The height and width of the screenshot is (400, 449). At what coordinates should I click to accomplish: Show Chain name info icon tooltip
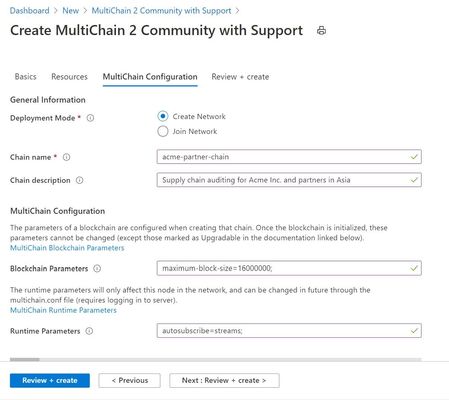(x=66, y=157)
